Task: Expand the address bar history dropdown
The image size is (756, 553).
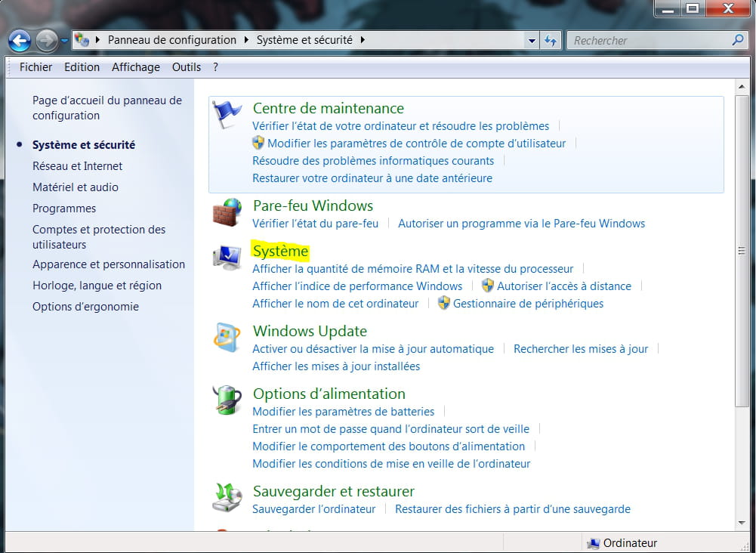Action: point(532,41)
